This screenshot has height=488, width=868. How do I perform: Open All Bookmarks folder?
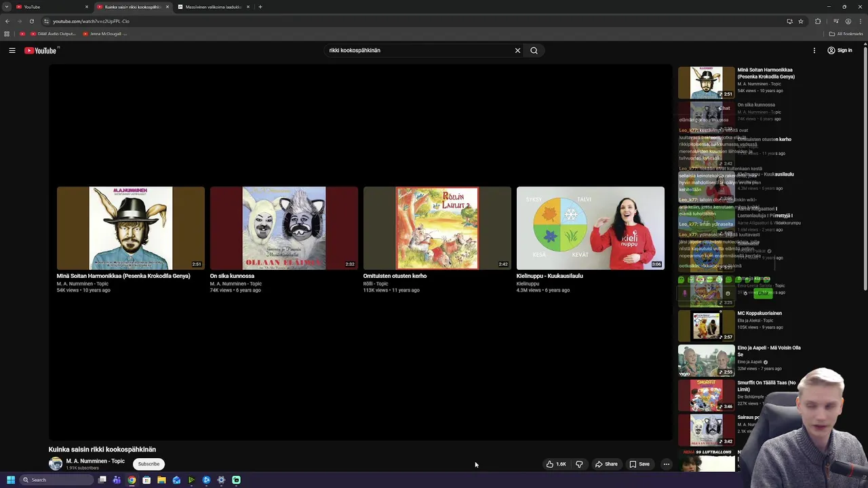click(846, 34)
